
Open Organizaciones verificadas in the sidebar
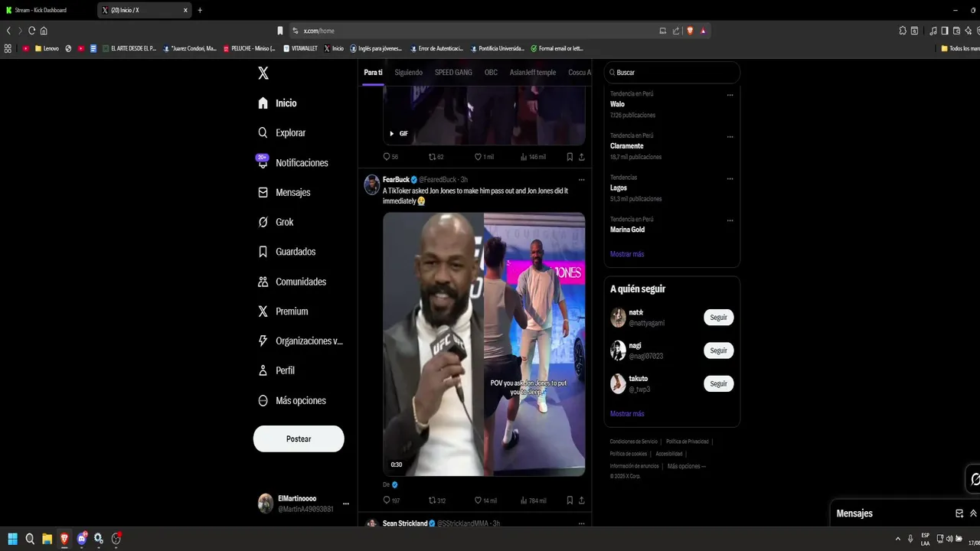click(300, 341)
